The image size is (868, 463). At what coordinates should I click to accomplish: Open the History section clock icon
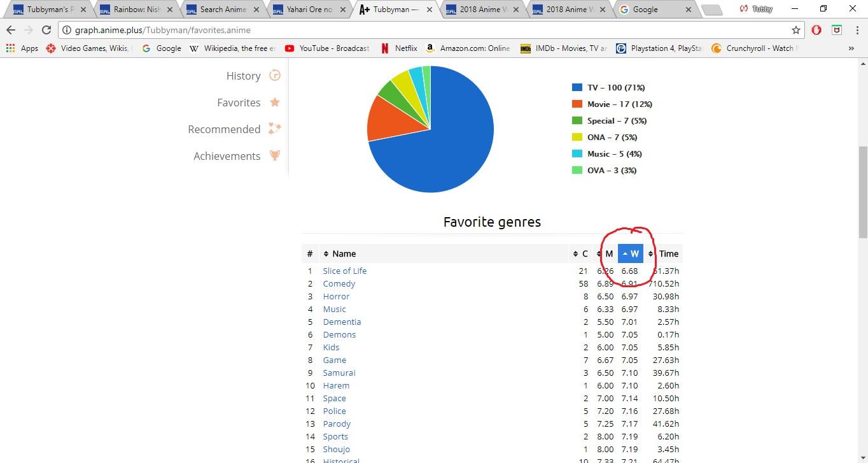[275, 75]
